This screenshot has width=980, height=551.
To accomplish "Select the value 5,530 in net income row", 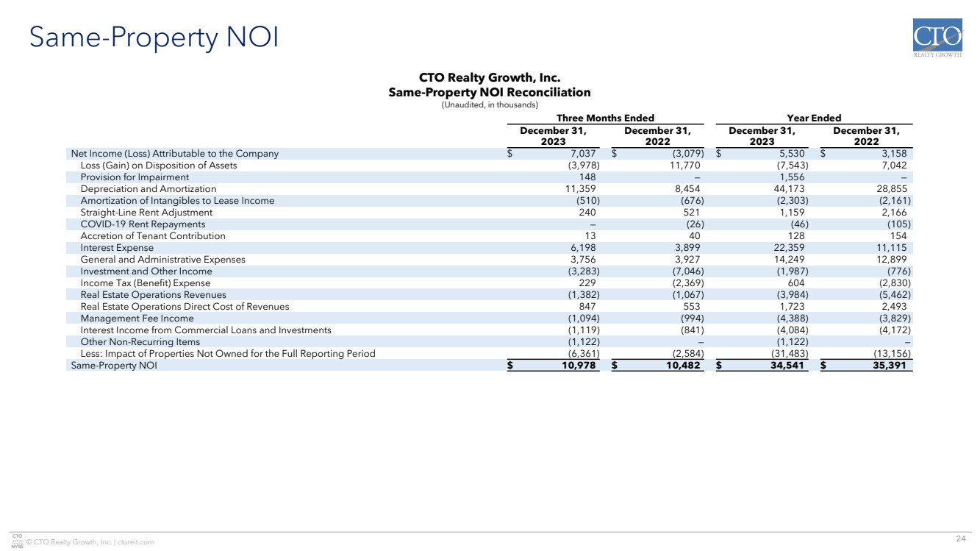I will (x=791, y=154).
